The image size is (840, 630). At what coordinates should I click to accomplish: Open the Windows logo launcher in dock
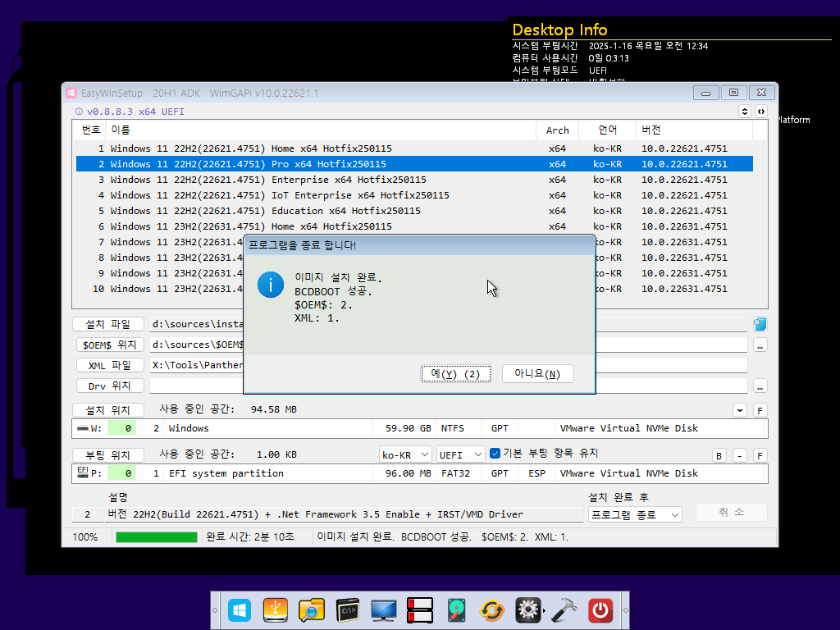coord(240,610)
